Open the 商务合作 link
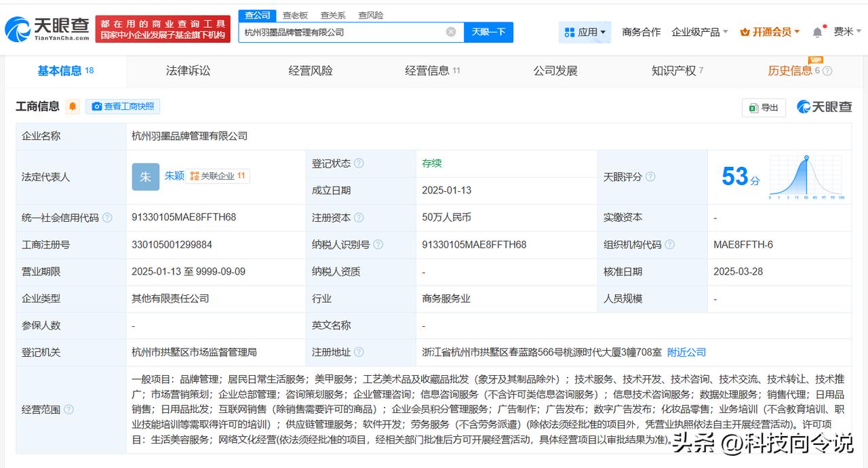 (x=641, y=32)
